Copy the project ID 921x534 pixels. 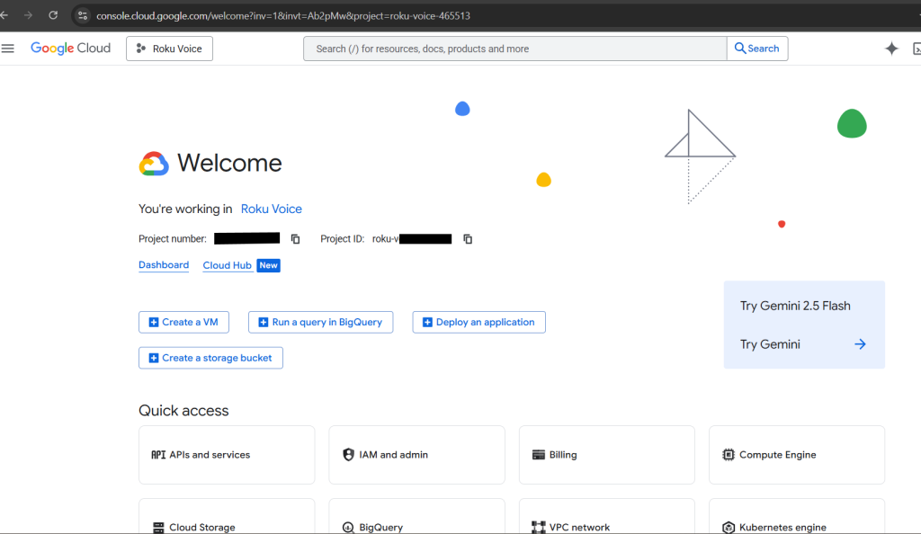pos(468,239)
